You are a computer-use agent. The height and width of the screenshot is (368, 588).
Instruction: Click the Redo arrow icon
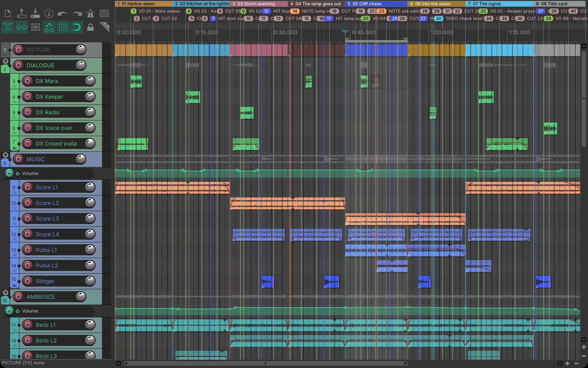[77, 13]
